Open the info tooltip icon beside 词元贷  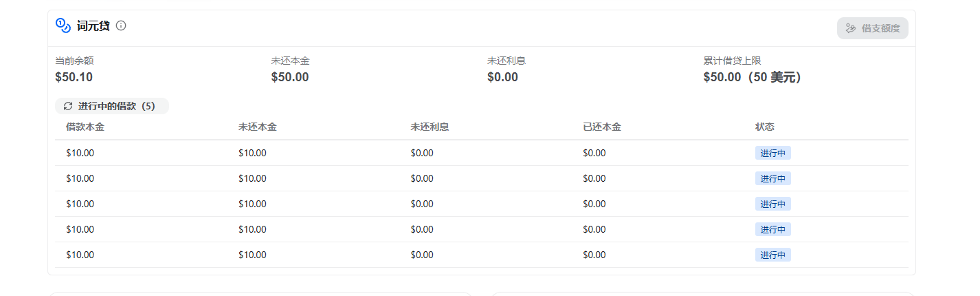pyautogui.click(x=121, y=25)
